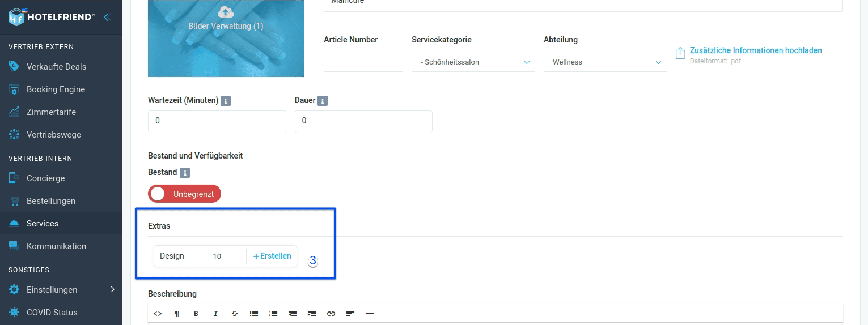
Task: Insert a link in description
Action: 331,314
